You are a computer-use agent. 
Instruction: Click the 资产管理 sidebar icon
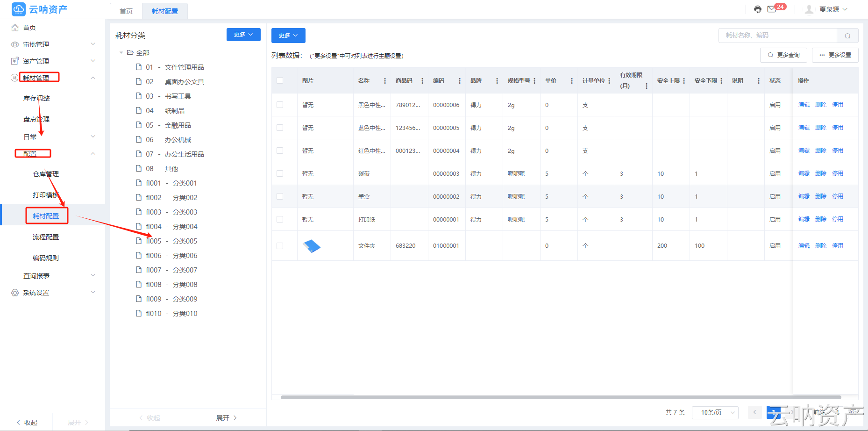click(x=15, y=61)
